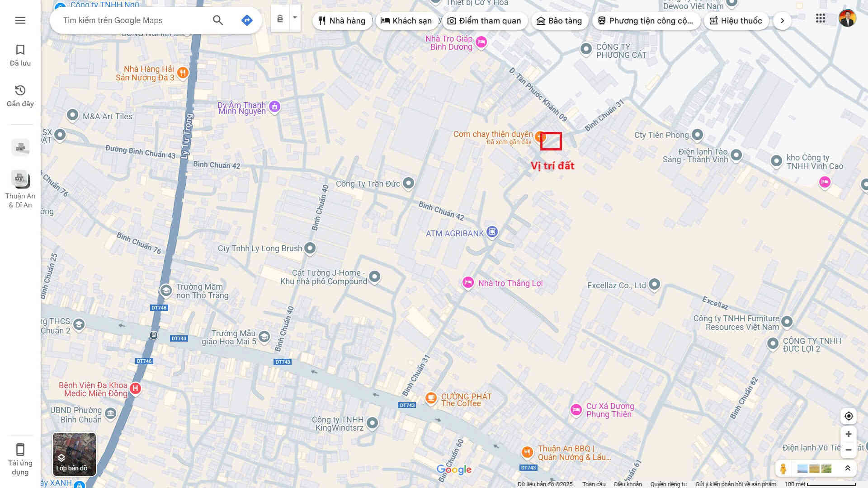
Task: Open the Google apps grid
Action: [x=821, y=19]
